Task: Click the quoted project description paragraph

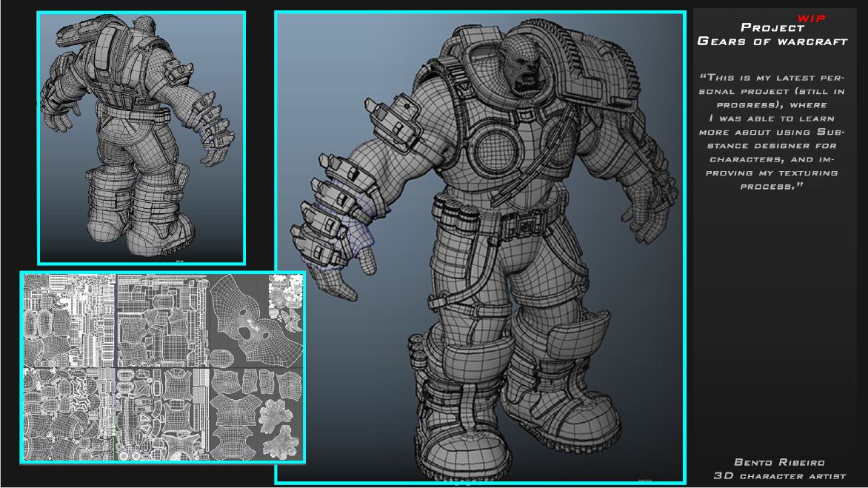Action: coord(772,132)
